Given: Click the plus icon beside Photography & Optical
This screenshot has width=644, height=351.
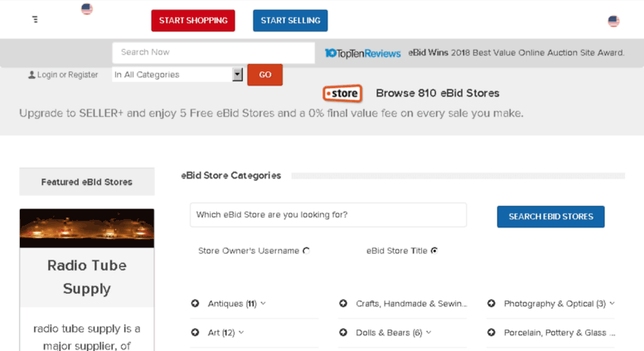Looking at the screenshot, I should click(491, 304).
